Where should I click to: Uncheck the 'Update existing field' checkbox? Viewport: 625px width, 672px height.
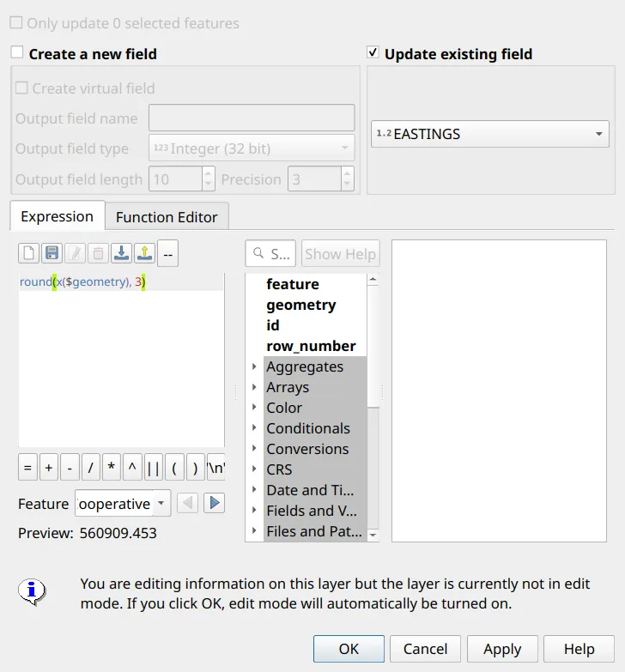pyautogui.click(x=373, y=52)
